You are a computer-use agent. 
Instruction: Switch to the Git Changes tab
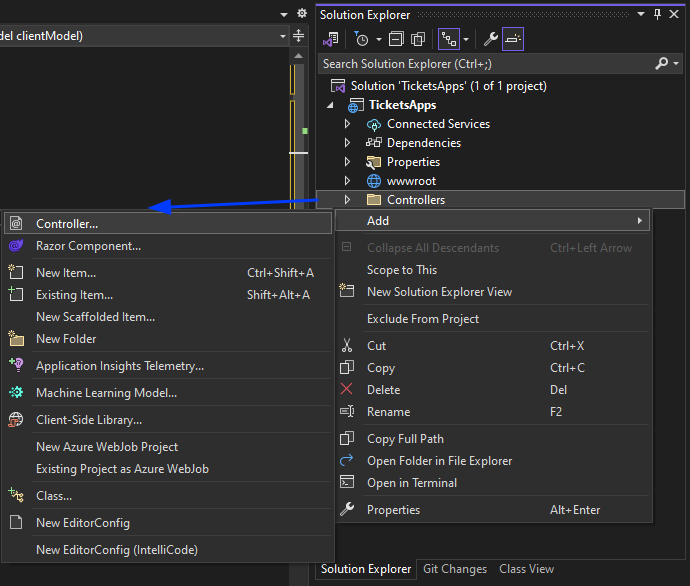455,569
